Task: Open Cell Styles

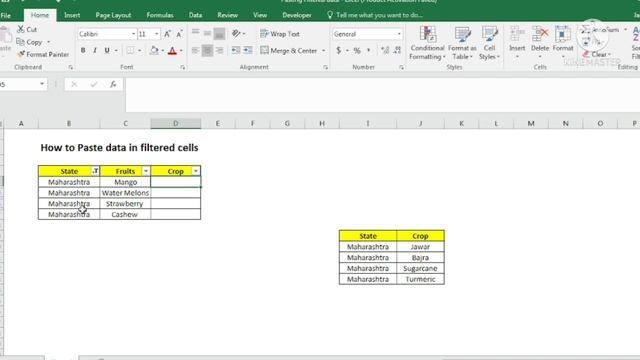Action: (x=489, y=43)
